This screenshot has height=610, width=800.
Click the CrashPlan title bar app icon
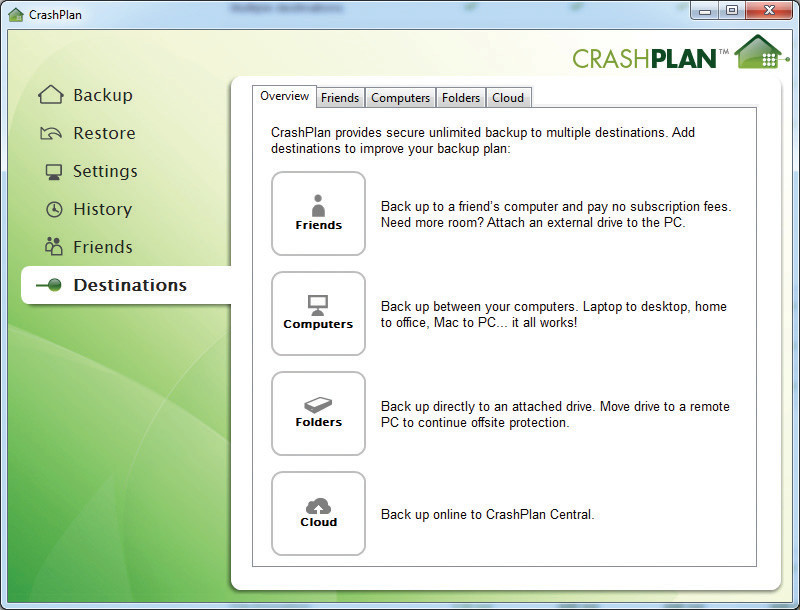click(15, 15)
